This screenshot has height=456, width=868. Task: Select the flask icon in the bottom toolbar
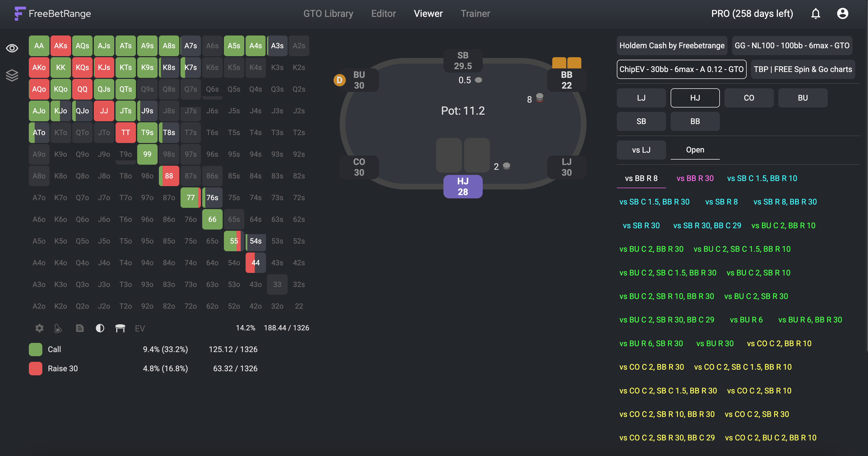click(58, 328)
